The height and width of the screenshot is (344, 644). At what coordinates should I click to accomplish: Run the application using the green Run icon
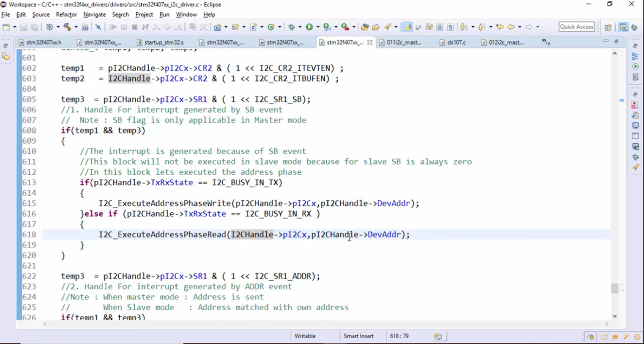pyautogui.click(x=310, y=27)
